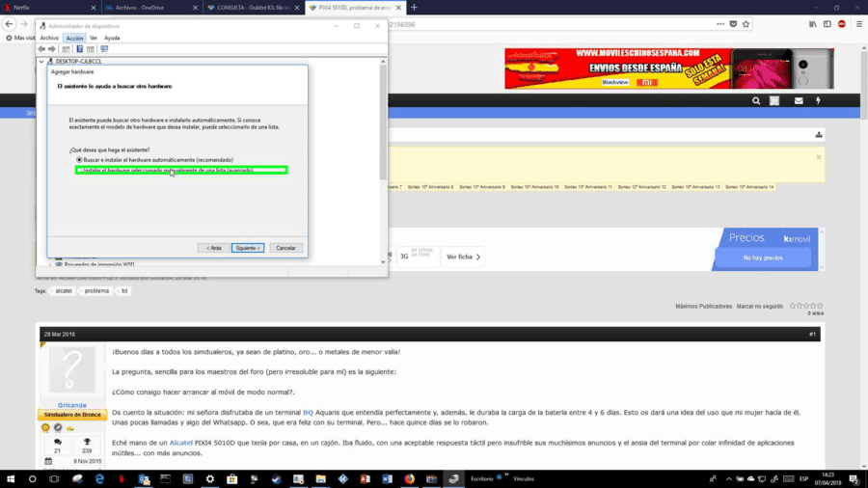Viewport: 868px width, 488px height.
Task: Click the Marcar no seguido link
Action: point(760,306)
